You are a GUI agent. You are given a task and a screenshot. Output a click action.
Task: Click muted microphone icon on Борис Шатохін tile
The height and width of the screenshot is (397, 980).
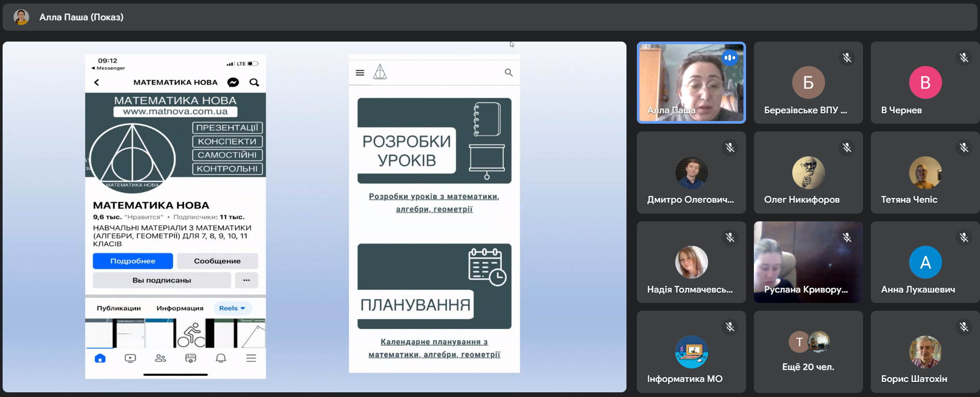coord(964,327)
